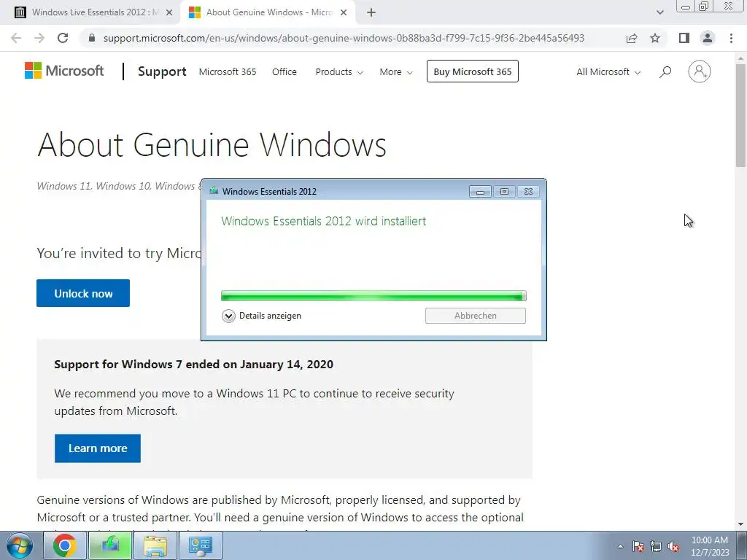Screen dimensions: 747x560
Task: Maximize the Windows Essentials 2012 dialog
Action: (x=504, y=192)
